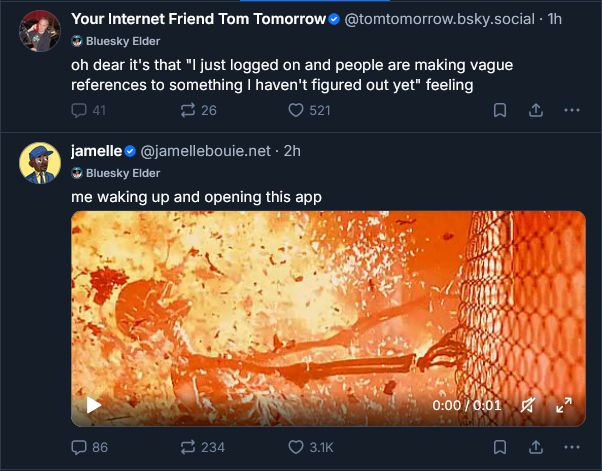Share Tom Tomorrow's post
Image resolution: width=602 pixels, height=471 pixels.
(536, 110)
